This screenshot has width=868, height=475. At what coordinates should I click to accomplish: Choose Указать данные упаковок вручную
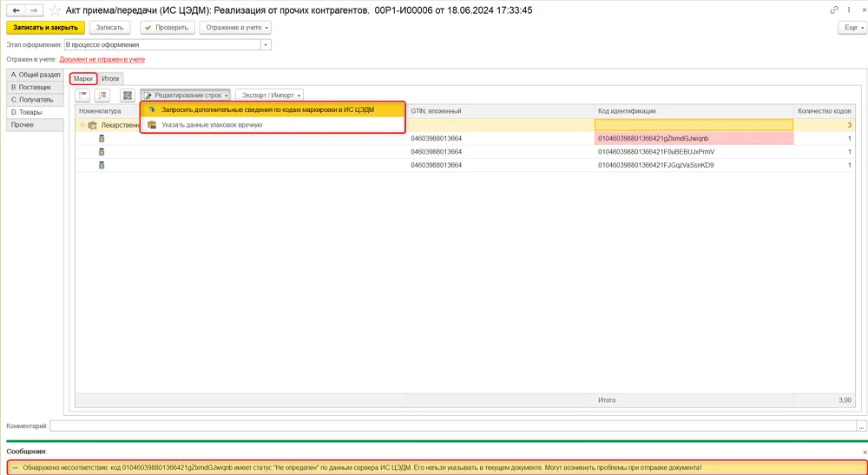(x=273, y=124)
